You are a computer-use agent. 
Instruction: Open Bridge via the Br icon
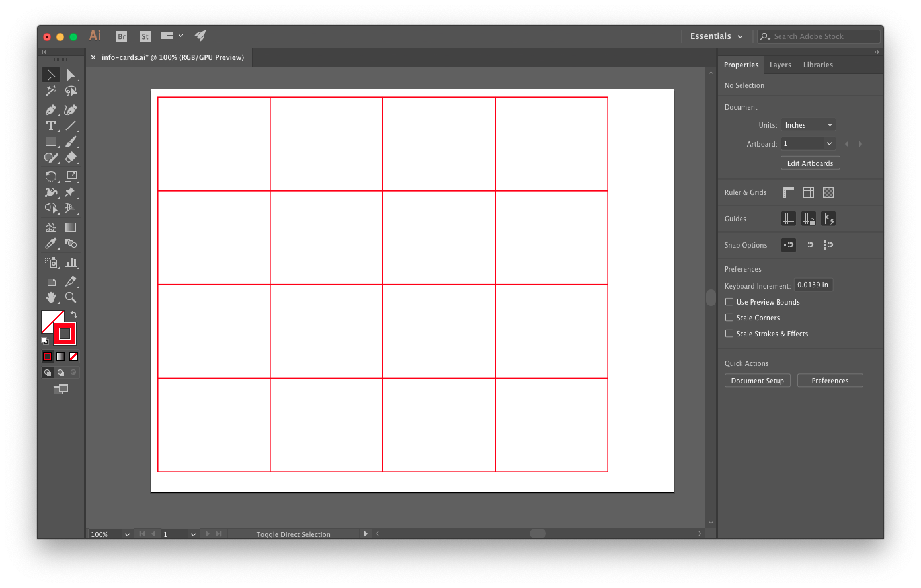coord(122,36)
